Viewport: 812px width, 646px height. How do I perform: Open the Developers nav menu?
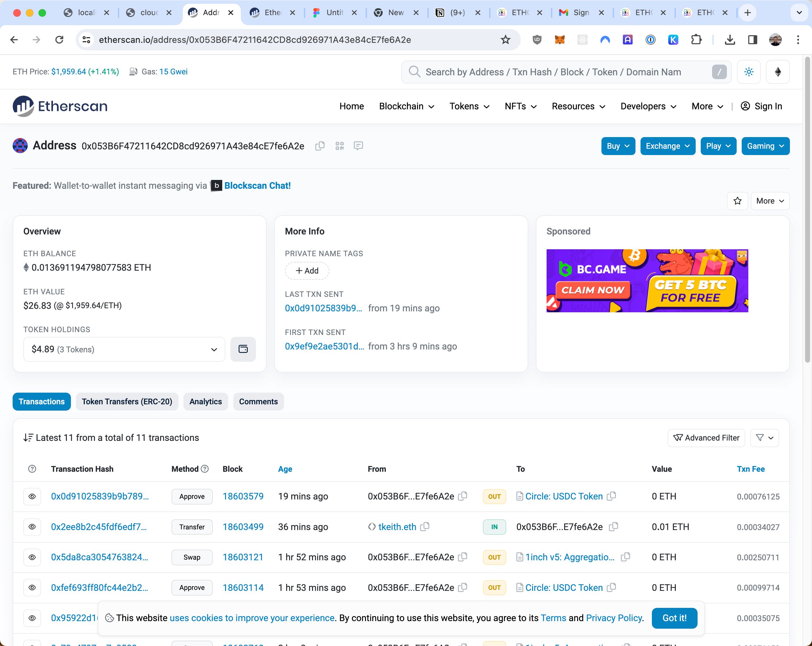pos(648,107)
